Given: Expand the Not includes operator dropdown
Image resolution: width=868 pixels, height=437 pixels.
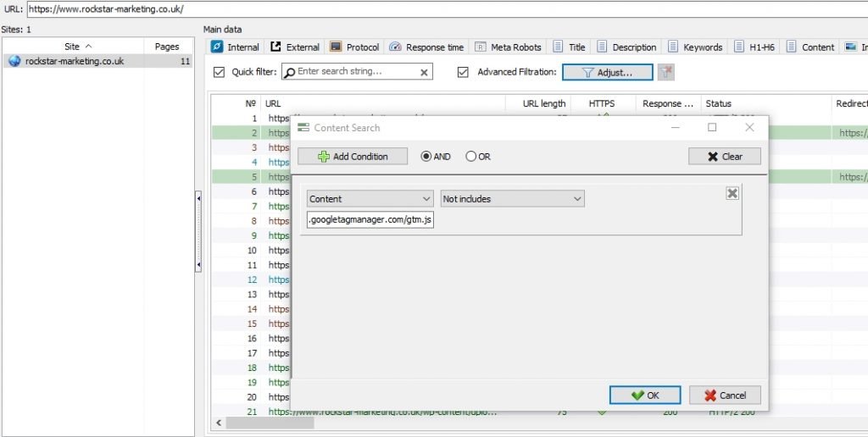Looking at the screenshot, I should point(512,199).
